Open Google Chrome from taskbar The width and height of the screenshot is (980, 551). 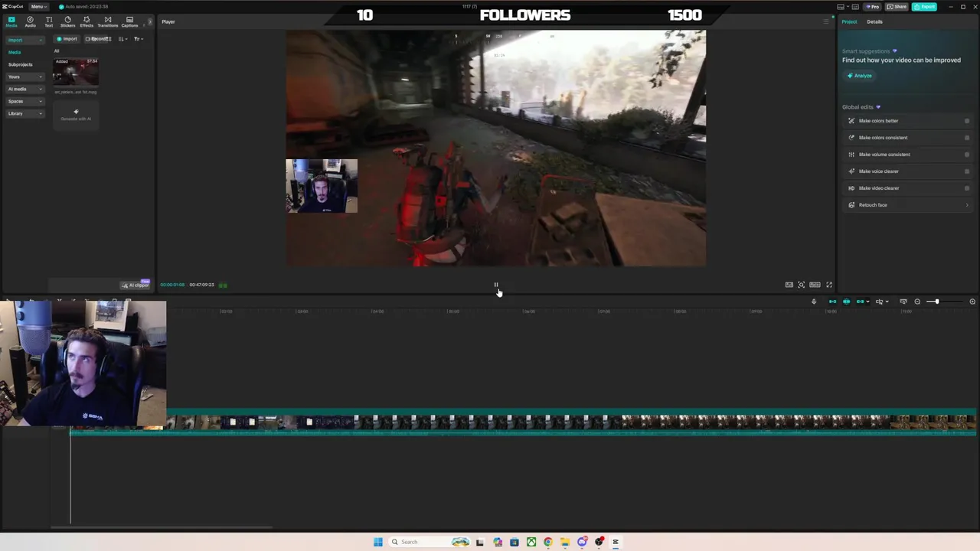point(548,542)
